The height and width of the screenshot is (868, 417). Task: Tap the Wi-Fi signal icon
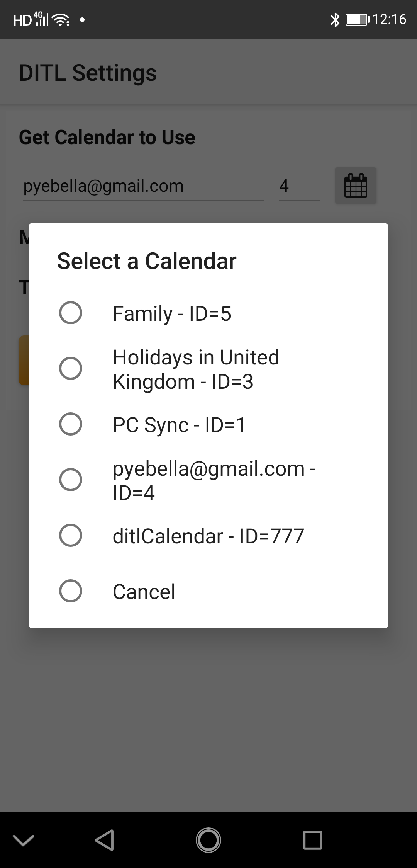tap(62, 19)
